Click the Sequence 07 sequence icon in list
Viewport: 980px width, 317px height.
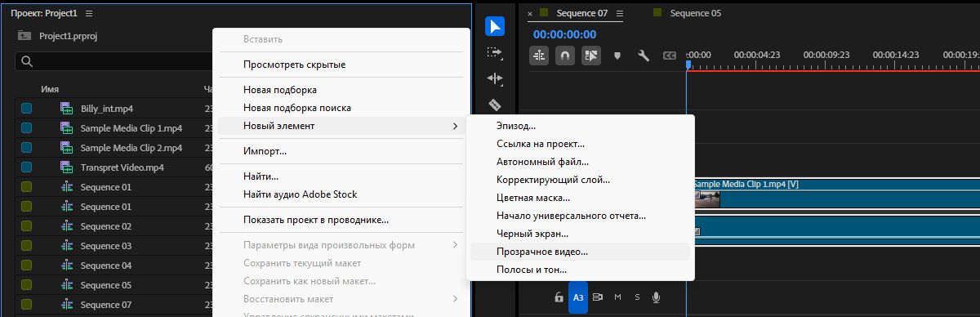pyautogui.click(x=67, y=305)
